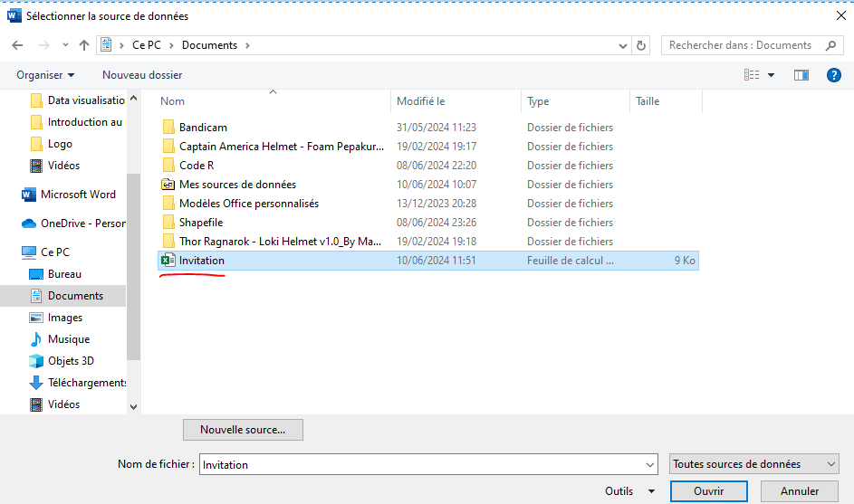Expand the file type filter dropdown

(x=753, y=464)
